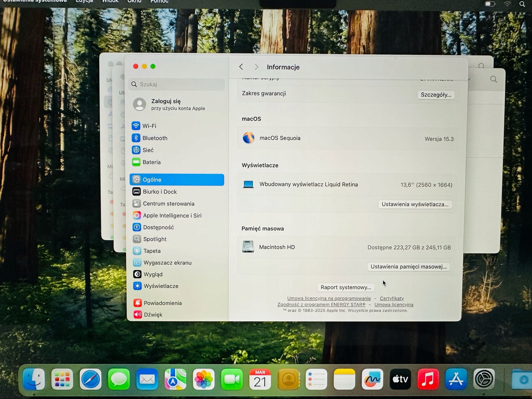Open Certyfikaty link
This screenshot has width=532, height=399.
point(392,298)
